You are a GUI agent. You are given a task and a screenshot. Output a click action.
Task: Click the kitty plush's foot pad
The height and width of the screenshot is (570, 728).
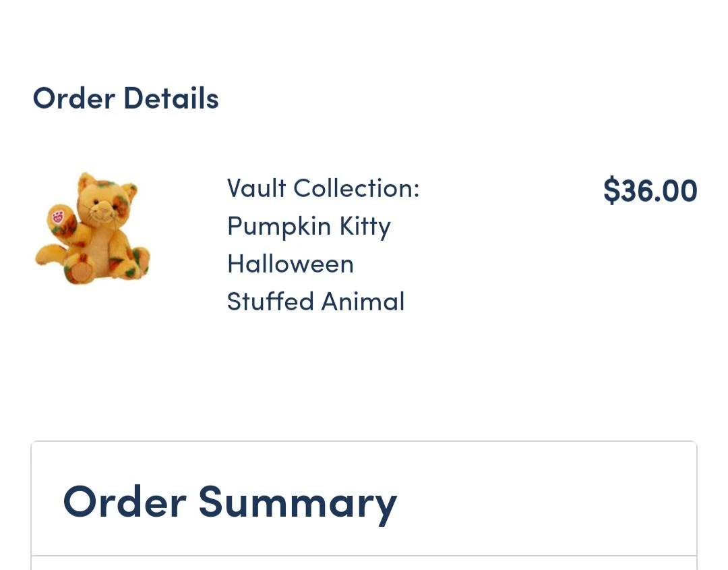82,271
